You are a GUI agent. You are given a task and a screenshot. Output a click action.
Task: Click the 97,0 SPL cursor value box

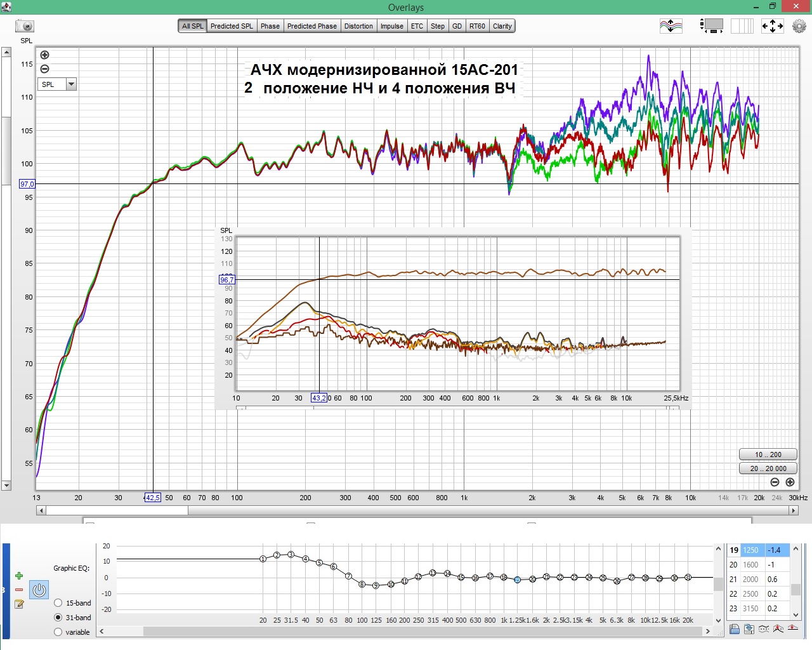(27, 184)
